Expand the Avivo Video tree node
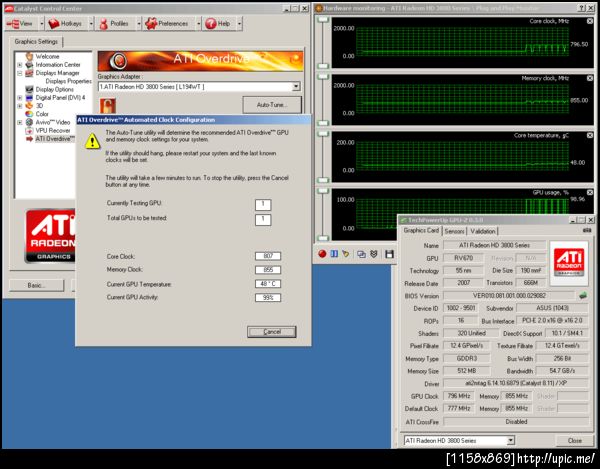This screenshot has width=600, height=469. click(20, 122)
